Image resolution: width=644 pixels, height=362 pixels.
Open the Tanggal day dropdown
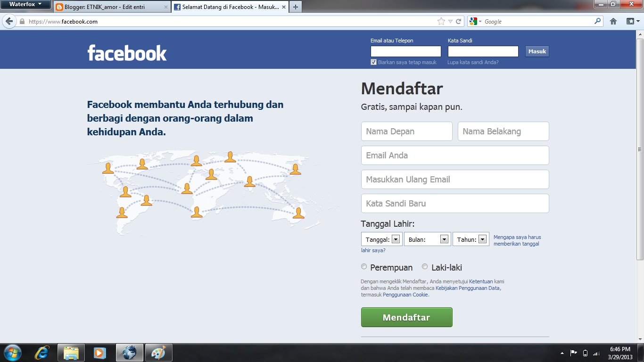tap(382, 239)
